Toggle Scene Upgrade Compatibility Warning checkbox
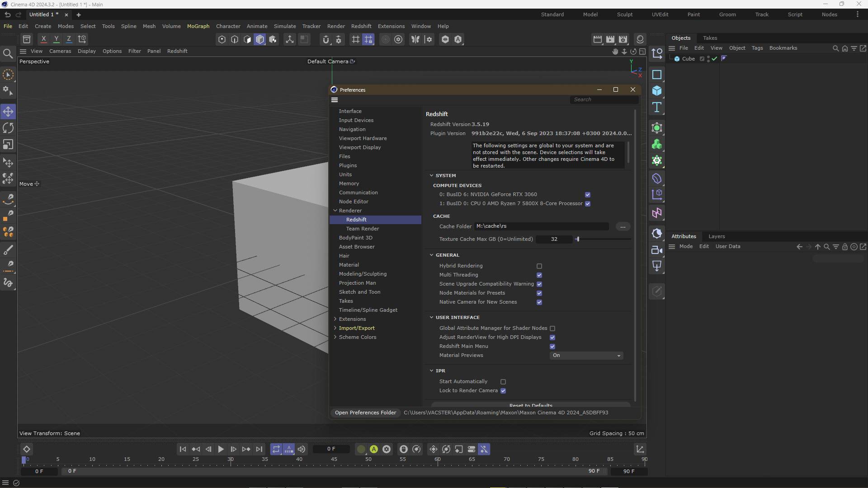This screenshot has height=488, width=868. 539,284
